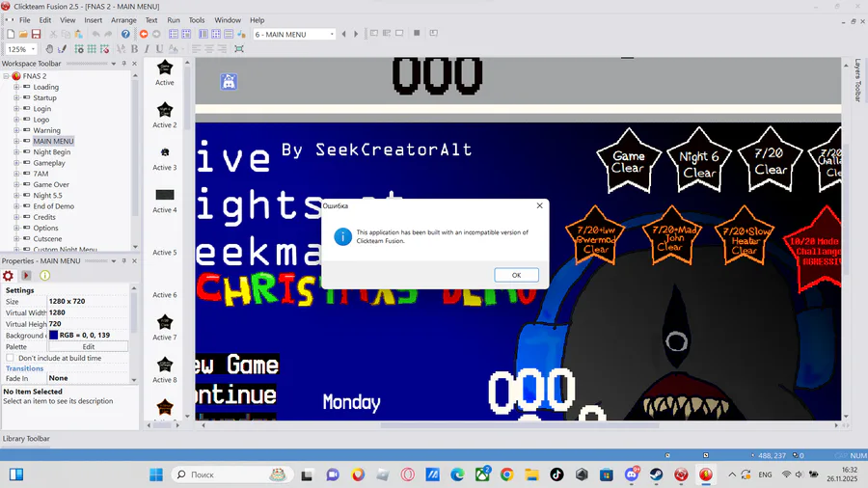This screenshot has width=868, height=488.
Task: Click the Underline U formatting icon
Action: tap(159, 49)
